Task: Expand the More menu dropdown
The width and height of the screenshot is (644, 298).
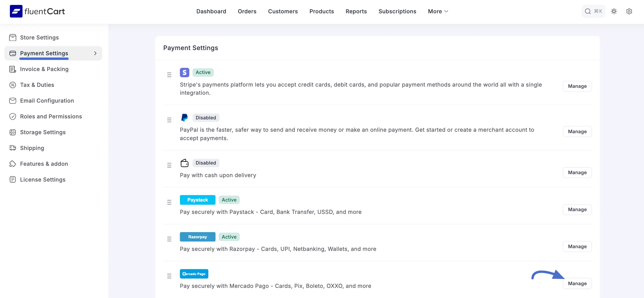Action: 438,11
